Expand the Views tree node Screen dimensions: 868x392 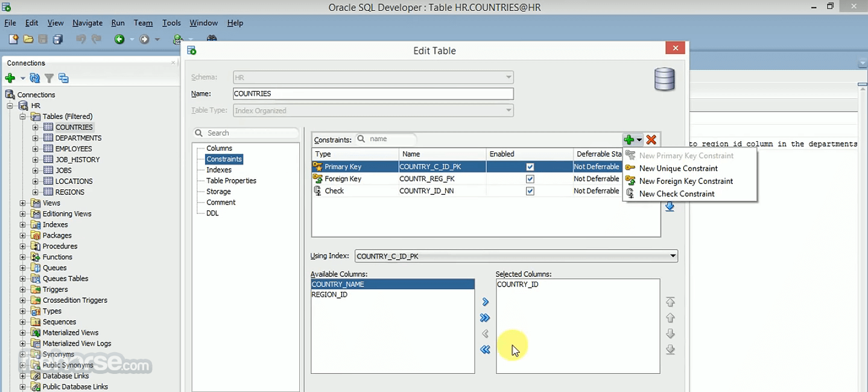pyautogui.click(x=23, y=203)
